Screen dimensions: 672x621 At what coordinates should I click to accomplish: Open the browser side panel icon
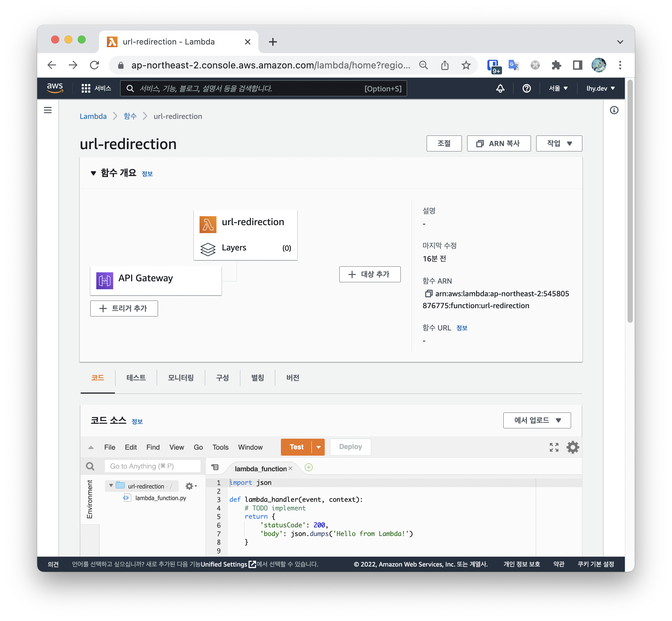577,65
